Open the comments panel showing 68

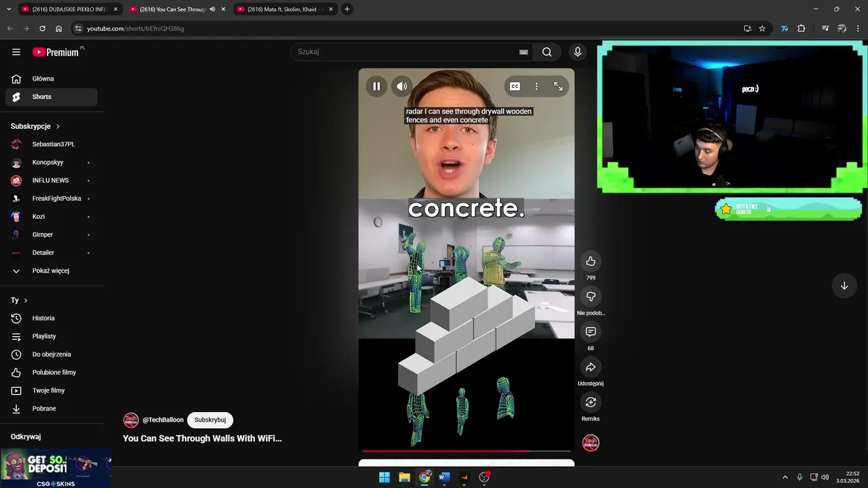[x=591, y=331]
